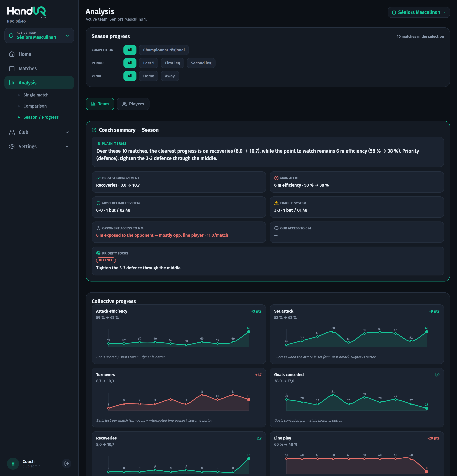The image size is (457, 476).
Task: Go to the Home page label
Action: (x=25, y=54)
